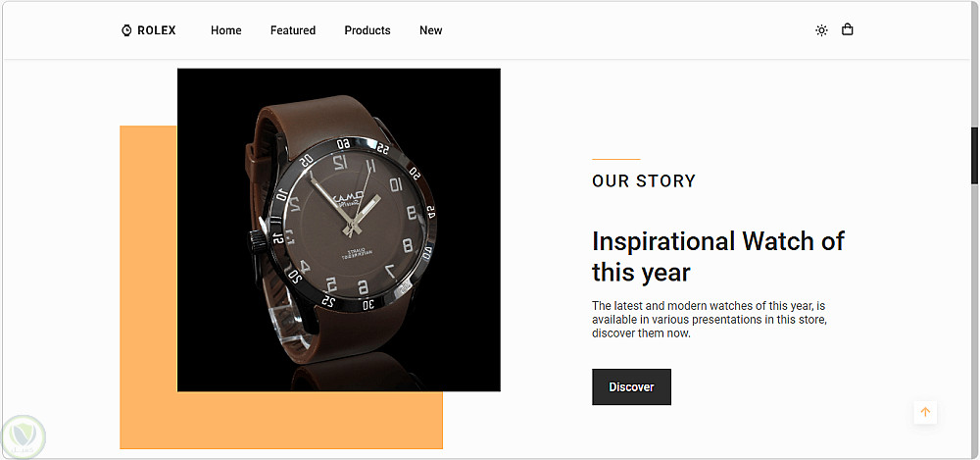
Task: Click the scrollbar track below the thumb
Action: (x=974, y=319)
